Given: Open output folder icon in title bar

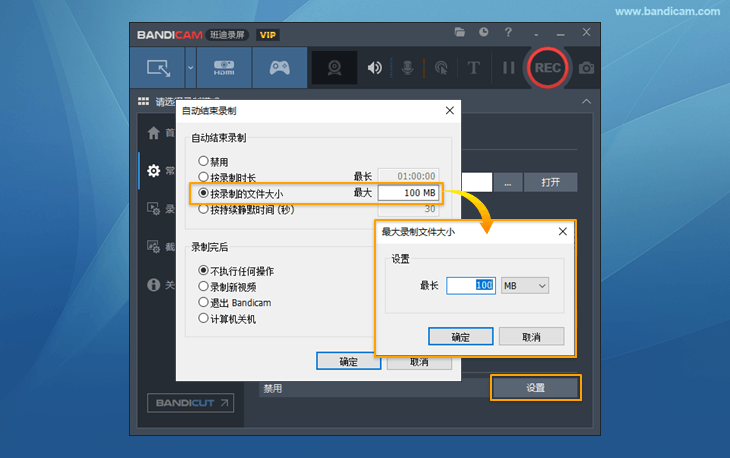Looking at the screenshot, I should tap(460, 32).
